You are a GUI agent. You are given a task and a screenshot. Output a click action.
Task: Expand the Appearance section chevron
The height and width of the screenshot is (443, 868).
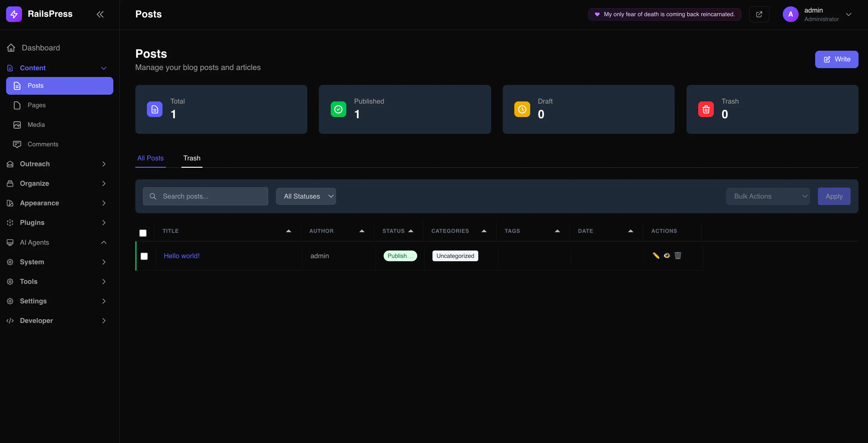[104, 203]
